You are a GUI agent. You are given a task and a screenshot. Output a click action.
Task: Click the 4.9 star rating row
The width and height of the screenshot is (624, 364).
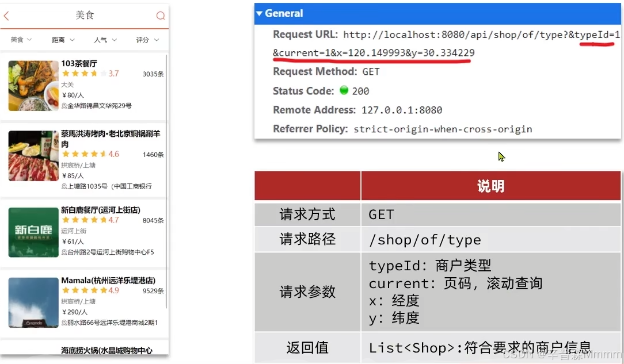(90, 290)
